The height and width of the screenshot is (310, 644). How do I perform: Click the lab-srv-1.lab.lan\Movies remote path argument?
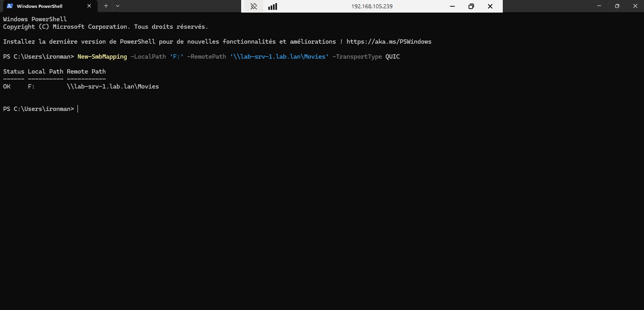tap(279, 57)
